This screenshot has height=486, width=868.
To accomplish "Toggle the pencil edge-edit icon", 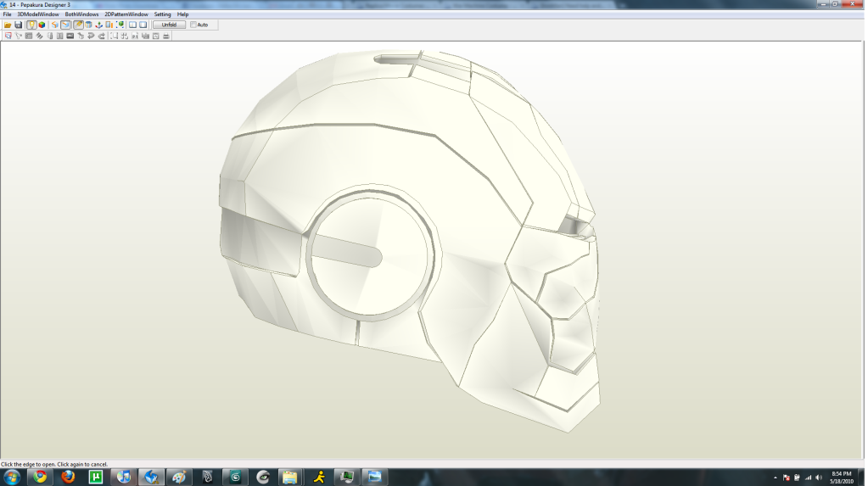I will tap(78, 25).
